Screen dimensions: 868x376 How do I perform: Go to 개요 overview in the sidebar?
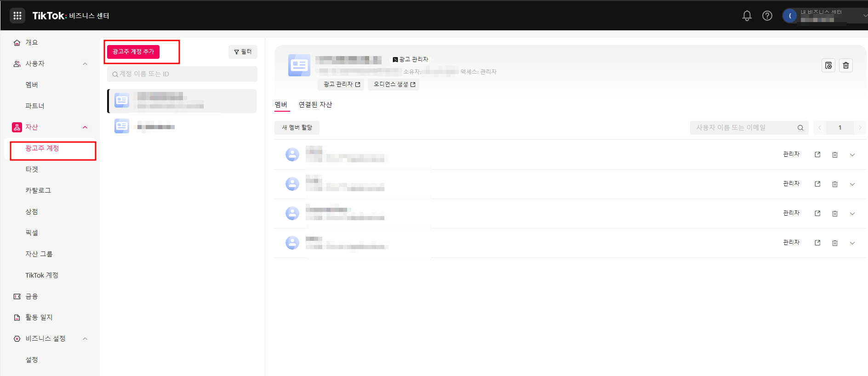click(31, 43)
